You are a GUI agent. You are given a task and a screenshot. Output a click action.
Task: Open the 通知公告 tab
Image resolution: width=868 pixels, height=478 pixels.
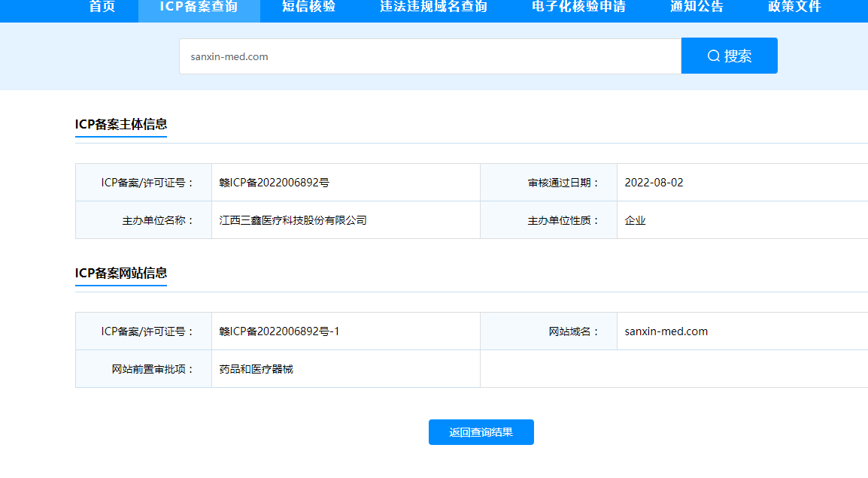pyautogui.click(x=697, y=8)
